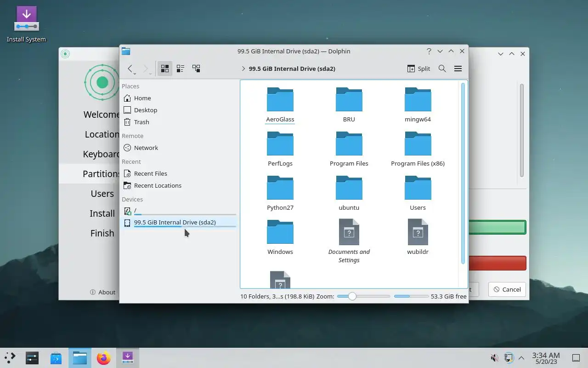Select the BRU folder icon

tap(349, 99)
